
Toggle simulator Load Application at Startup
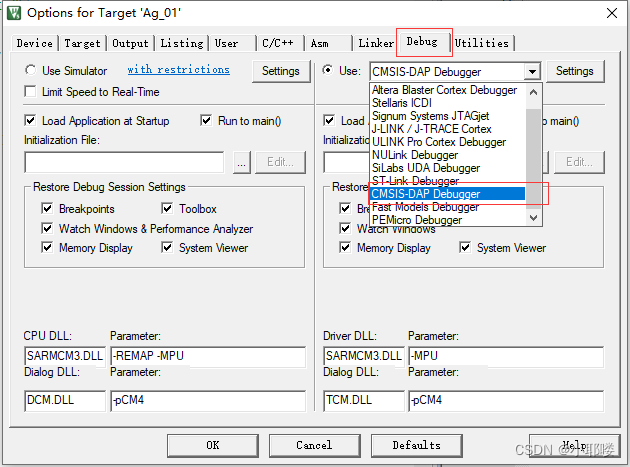tap(30, 120)
